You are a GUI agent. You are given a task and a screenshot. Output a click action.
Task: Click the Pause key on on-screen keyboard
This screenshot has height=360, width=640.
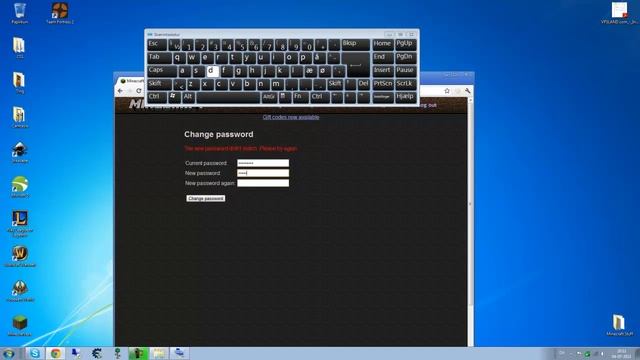point(405,71)
